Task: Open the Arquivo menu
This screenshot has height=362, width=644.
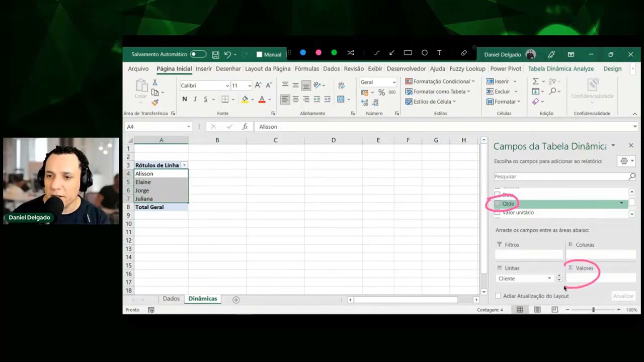Action: click(138, 69)
